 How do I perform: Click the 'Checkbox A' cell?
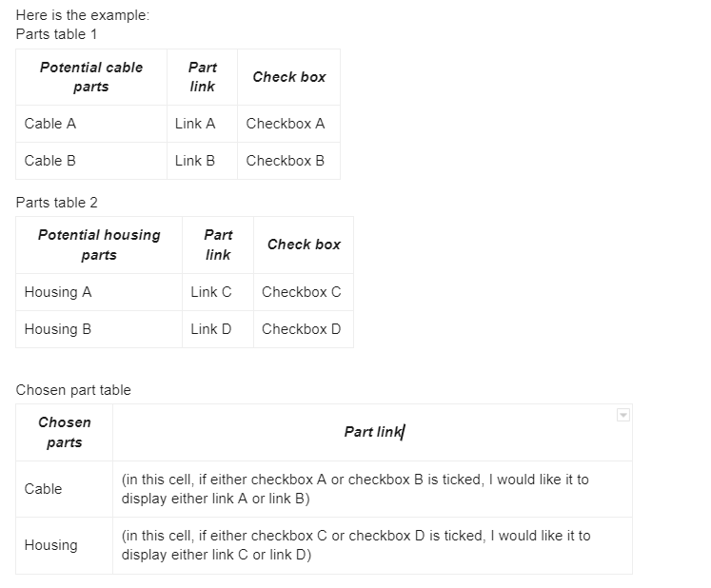tap(288, 124)
